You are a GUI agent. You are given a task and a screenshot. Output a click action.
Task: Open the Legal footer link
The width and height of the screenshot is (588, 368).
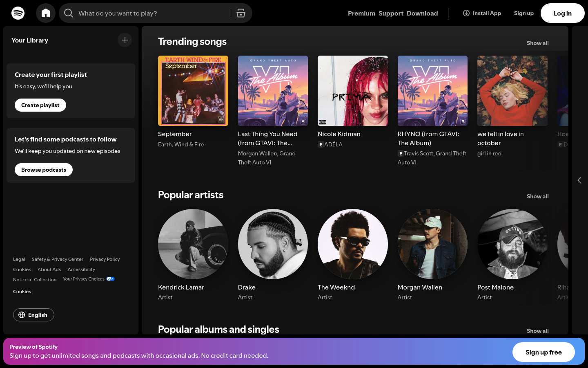[19, 259]
